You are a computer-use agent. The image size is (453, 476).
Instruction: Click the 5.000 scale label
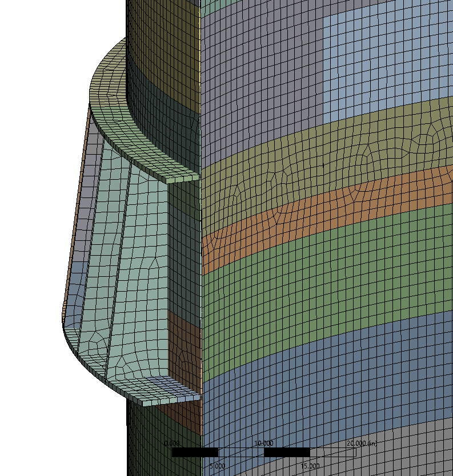click(x=218, y=466)
